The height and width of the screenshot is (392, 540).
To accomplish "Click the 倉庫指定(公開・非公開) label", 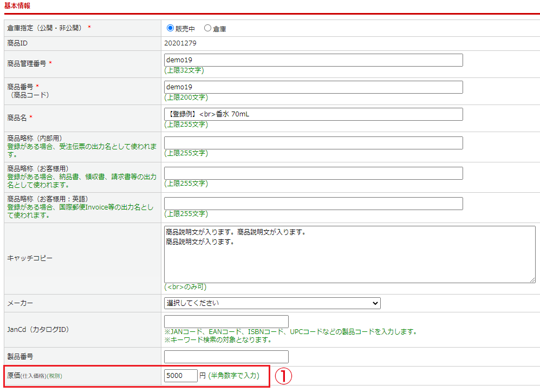I will 44,28.
